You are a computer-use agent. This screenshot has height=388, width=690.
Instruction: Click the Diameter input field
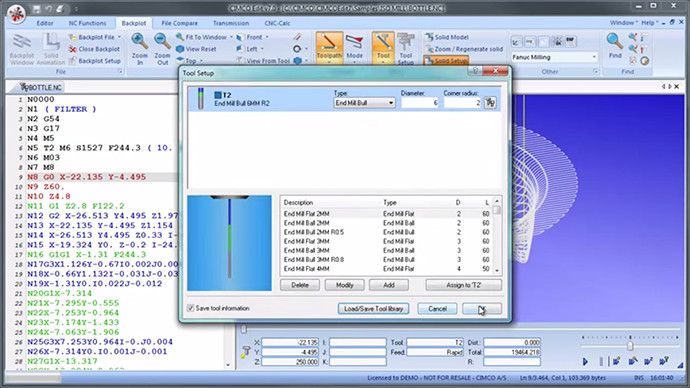click(x=420, y=102)
